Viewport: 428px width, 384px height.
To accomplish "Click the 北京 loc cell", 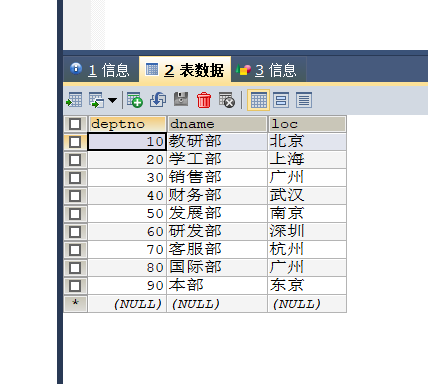I will click(307, 142).
